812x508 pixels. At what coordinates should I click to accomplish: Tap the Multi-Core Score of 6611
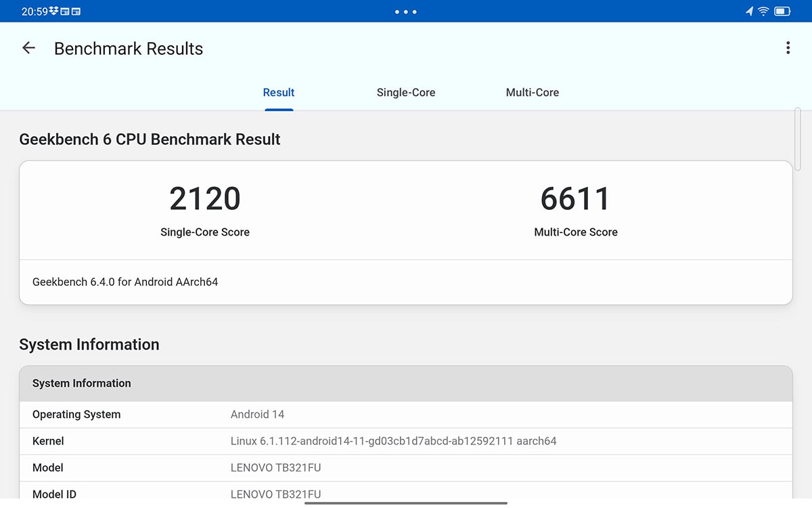(575, 198)
